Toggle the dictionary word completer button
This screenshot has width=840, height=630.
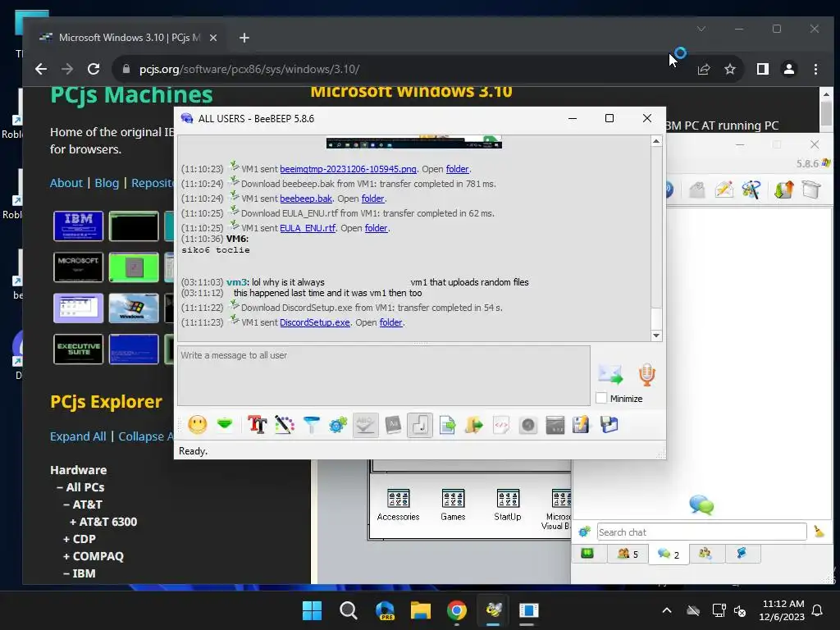(x=393, y=425)
